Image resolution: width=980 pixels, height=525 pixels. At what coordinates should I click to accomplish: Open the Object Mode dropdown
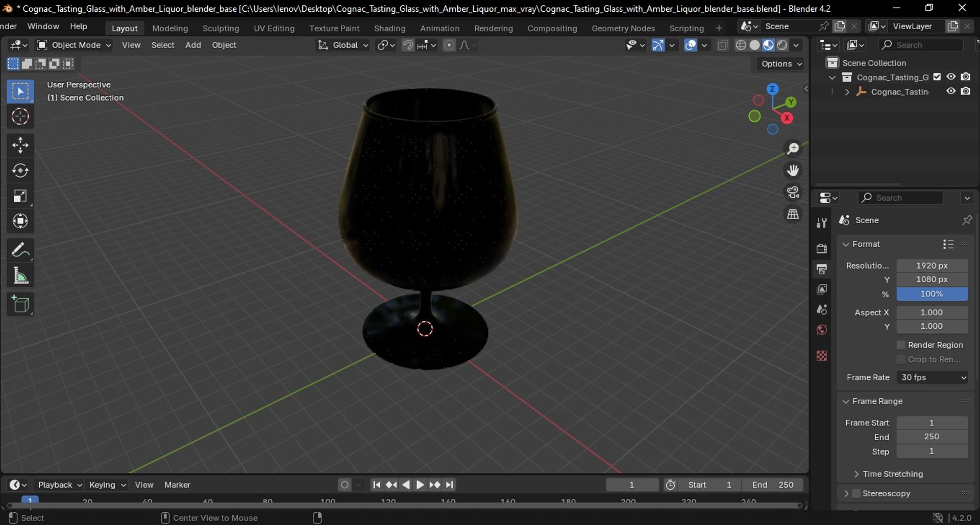[x=73, y=45]
